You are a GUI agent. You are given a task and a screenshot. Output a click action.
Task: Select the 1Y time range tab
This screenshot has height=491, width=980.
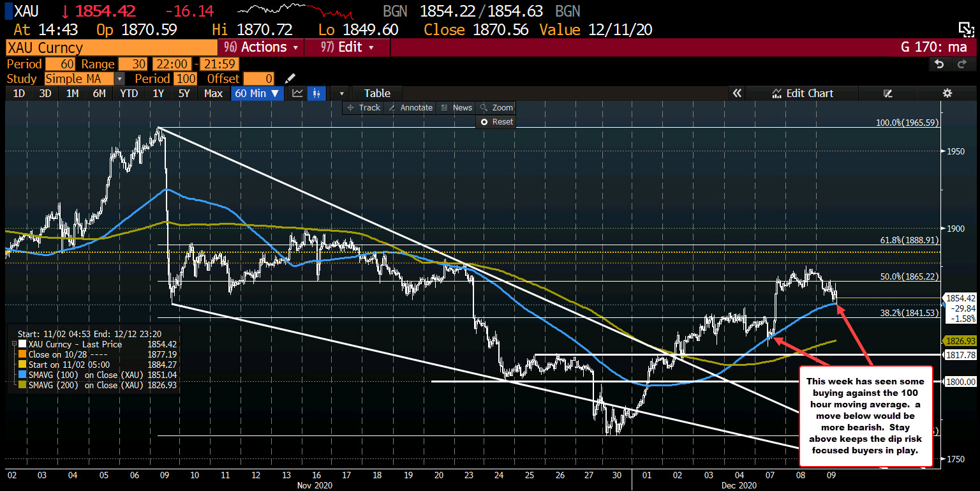pos(158,93)
